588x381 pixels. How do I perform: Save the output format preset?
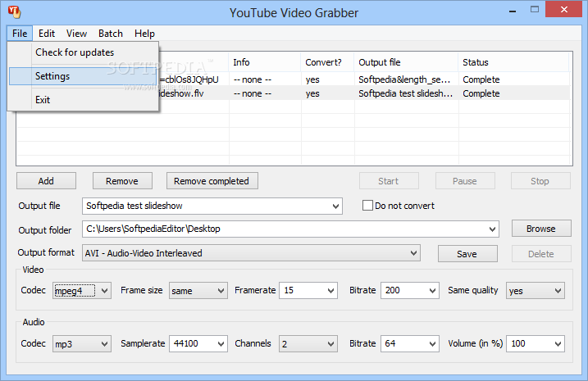[x=467, y=254]
